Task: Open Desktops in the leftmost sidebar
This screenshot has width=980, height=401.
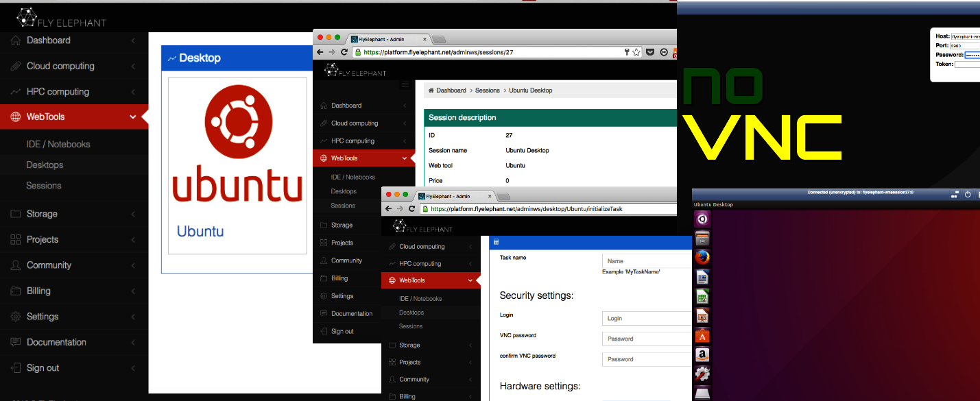Action: [45, 165]
